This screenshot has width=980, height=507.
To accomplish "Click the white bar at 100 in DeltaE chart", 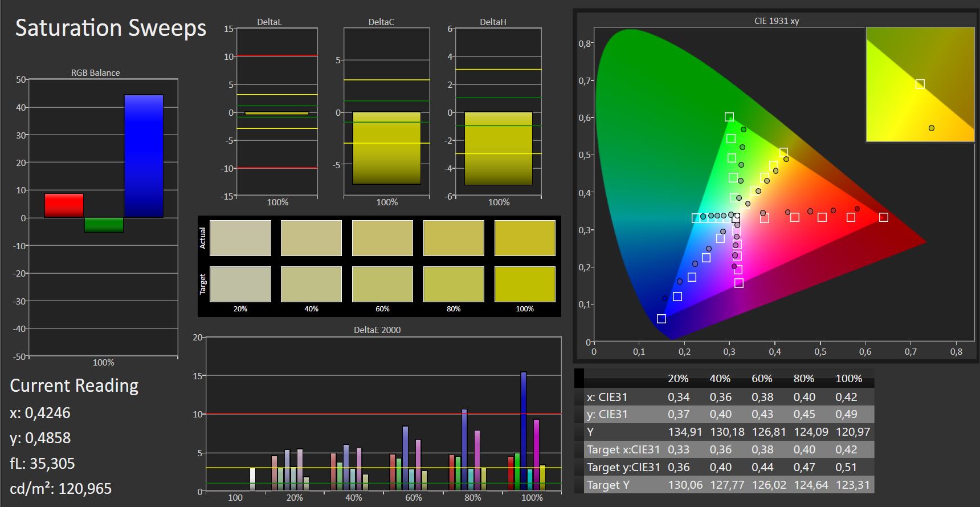I will (x=252, y=479).
